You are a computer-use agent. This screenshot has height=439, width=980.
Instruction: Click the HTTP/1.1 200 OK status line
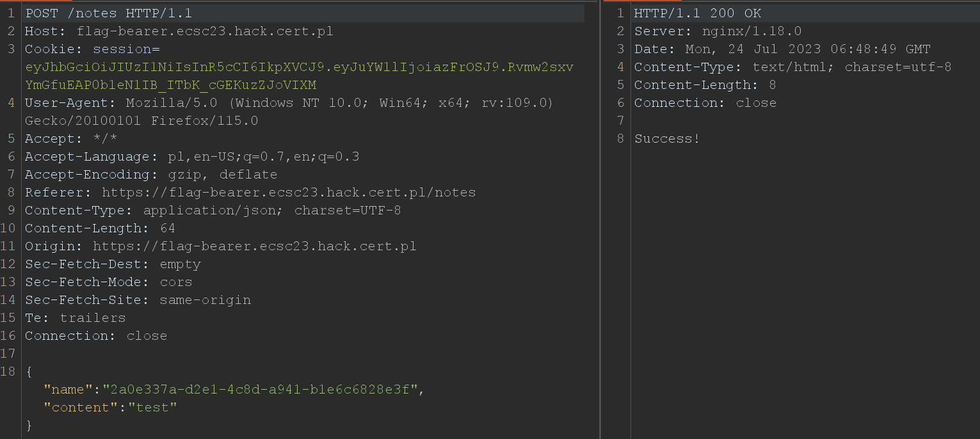pyautogui.click(x=698, y=13)
